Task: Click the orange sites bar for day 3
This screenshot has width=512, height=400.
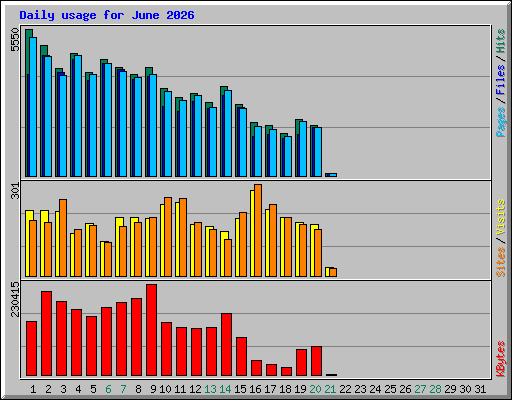Action: coord(63,238)
